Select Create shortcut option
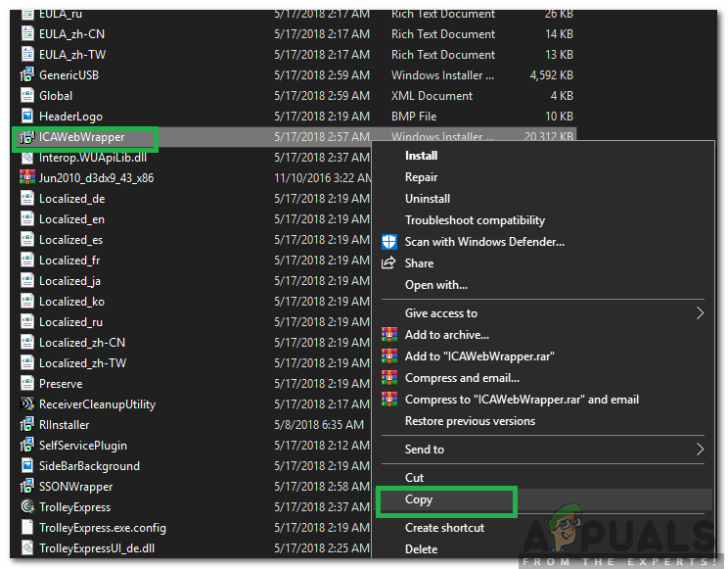Viewport: 728px width, 569px height. coord(444,528)
